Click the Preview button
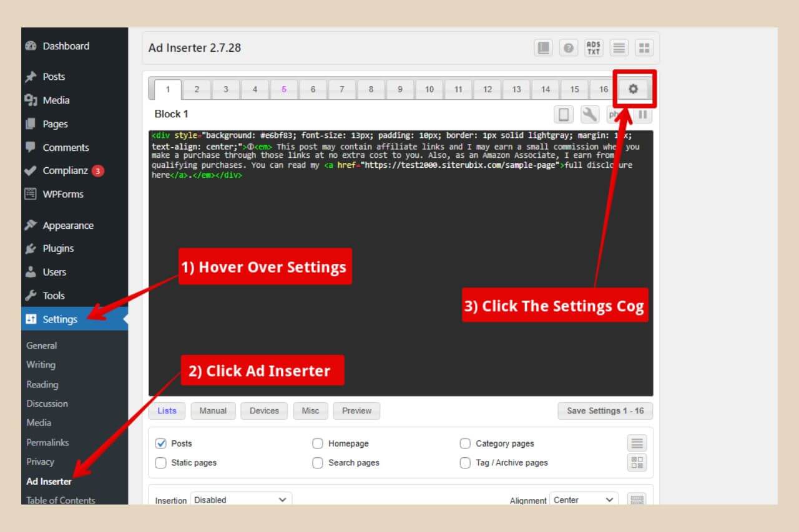Viewport: 799px width, 532px height. coord(356,411)
